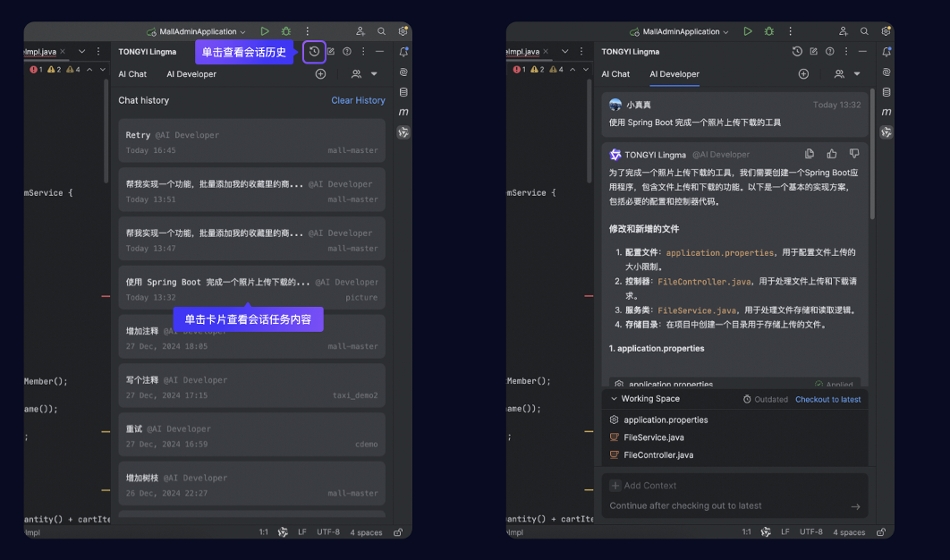Click Lingma status bar icon in left window
Screen dimensions: 950x560
(x=283, y=532)
